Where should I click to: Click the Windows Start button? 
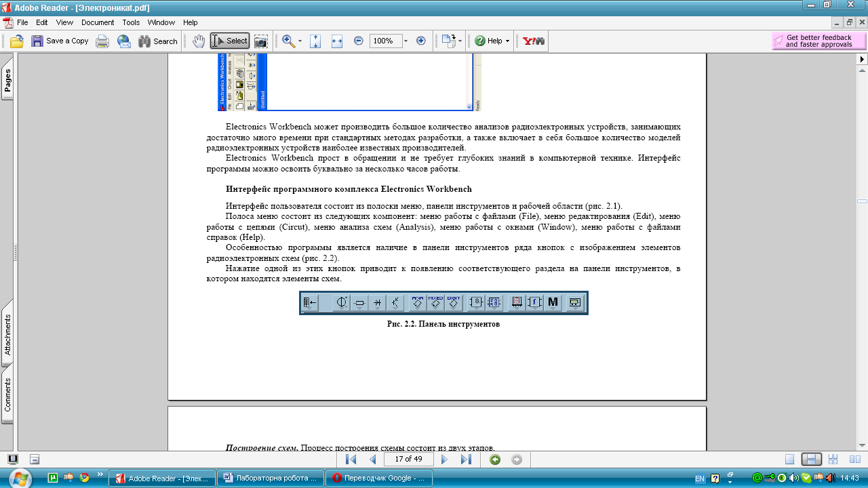[x=19, y=478]
